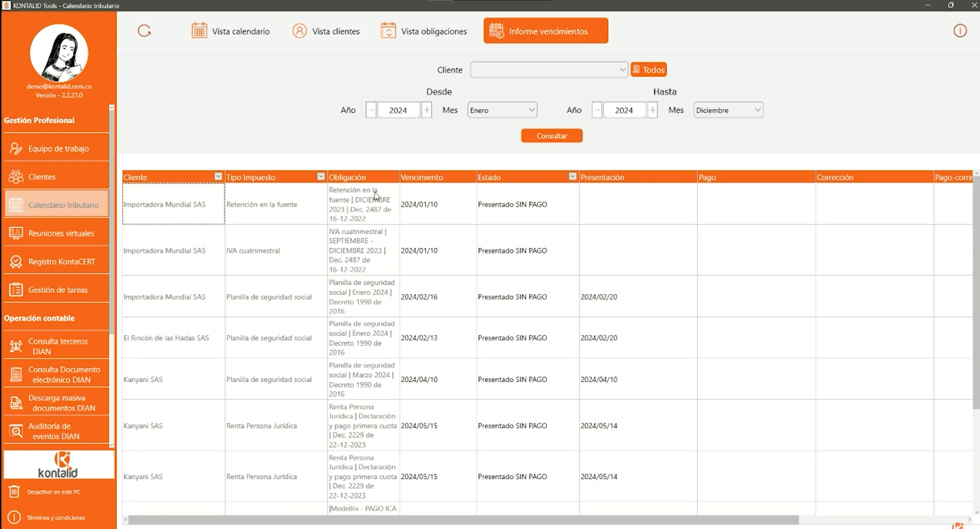This screenshot has width=980, height=529.
Task: Open Registro KontaCERT in sidebar
Action: 56,261
